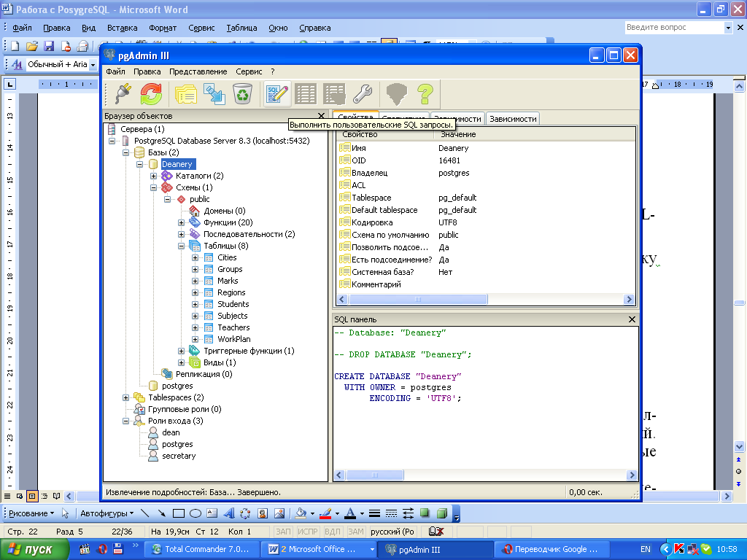This screenshot has width=747, height=560.
Task: Click the Dash Style icon
Action: pyautogui.click(x=391, y=513)
